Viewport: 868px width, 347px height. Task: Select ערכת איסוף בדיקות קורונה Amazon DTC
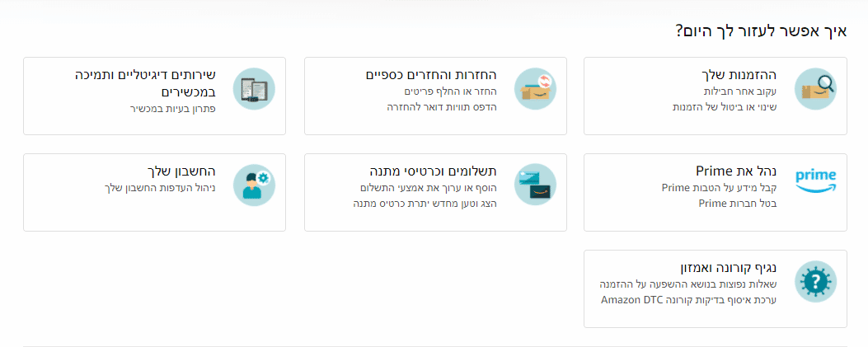pos(689,300)
